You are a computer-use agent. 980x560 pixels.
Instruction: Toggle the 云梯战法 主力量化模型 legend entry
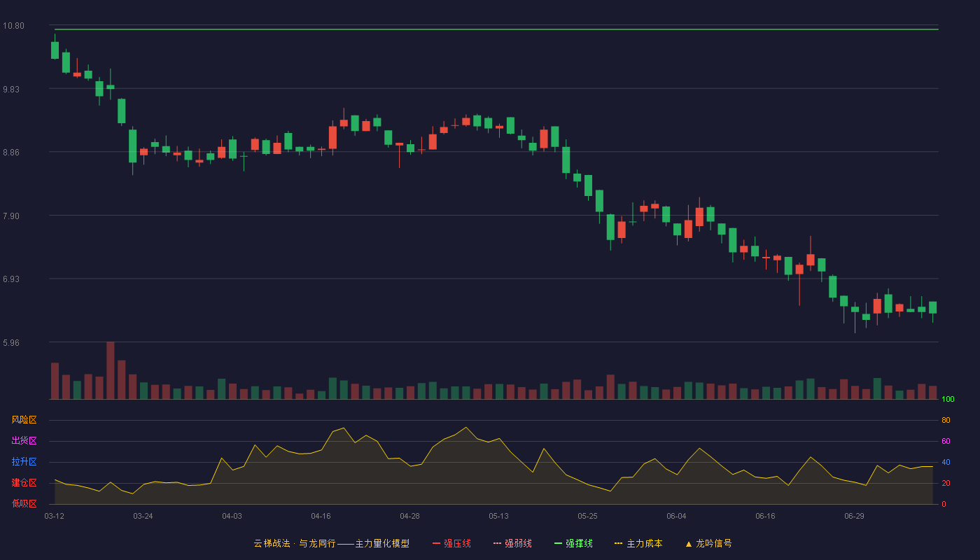pyautogui.click(x=332, y=543)
